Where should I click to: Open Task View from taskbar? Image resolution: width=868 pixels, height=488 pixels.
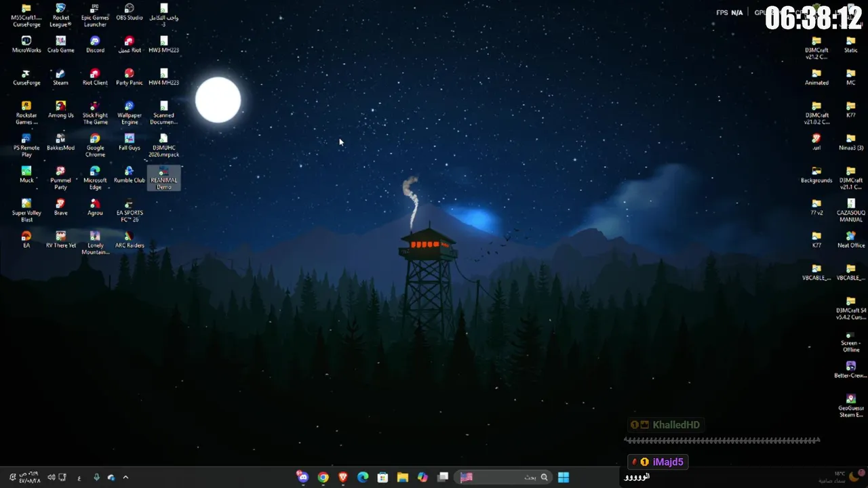[443, 477]
